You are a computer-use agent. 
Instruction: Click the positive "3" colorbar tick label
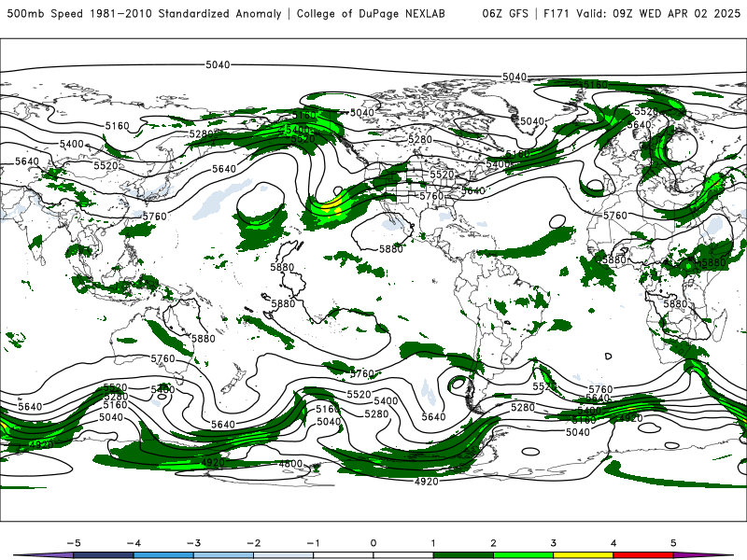(554, 543)
